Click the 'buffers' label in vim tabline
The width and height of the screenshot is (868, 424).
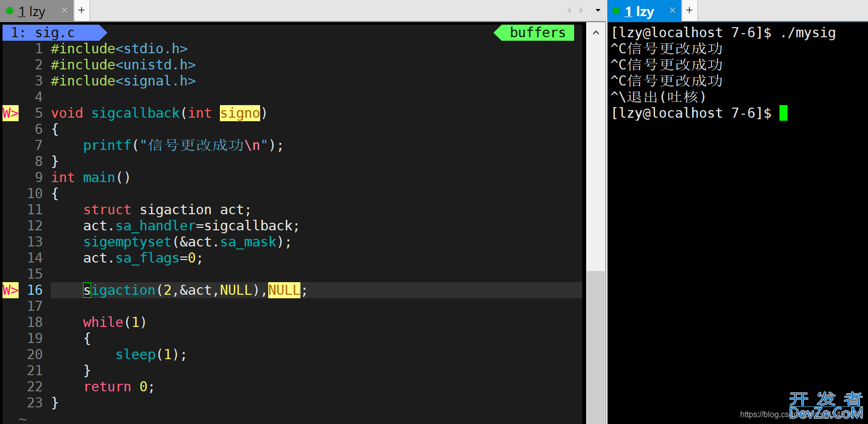(537, 33)
